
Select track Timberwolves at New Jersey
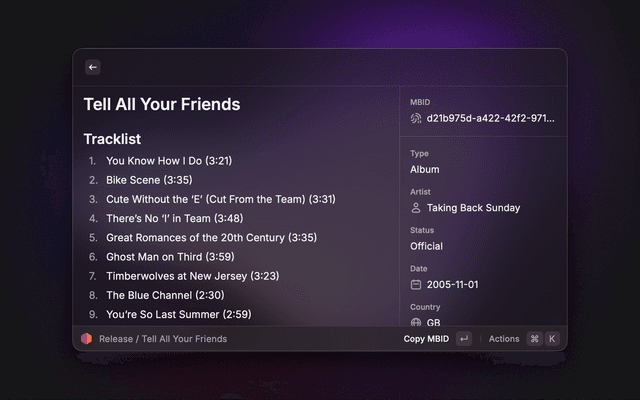(193, 276)
